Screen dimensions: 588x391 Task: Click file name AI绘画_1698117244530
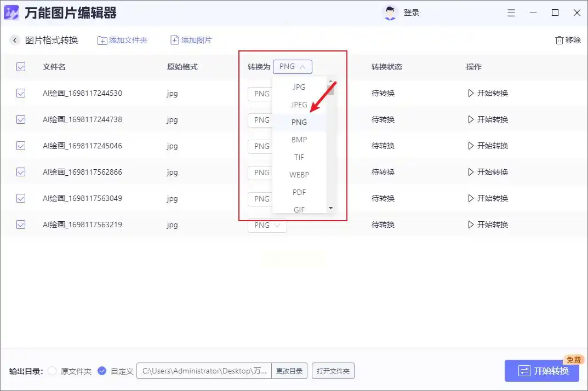click(x=83, y=93)
